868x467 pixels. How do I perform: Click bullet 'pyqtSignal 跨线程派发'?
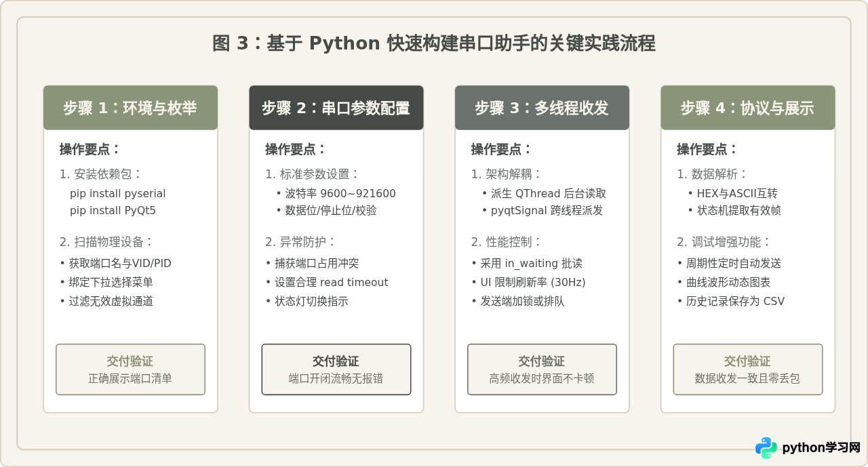coord(542,210)
